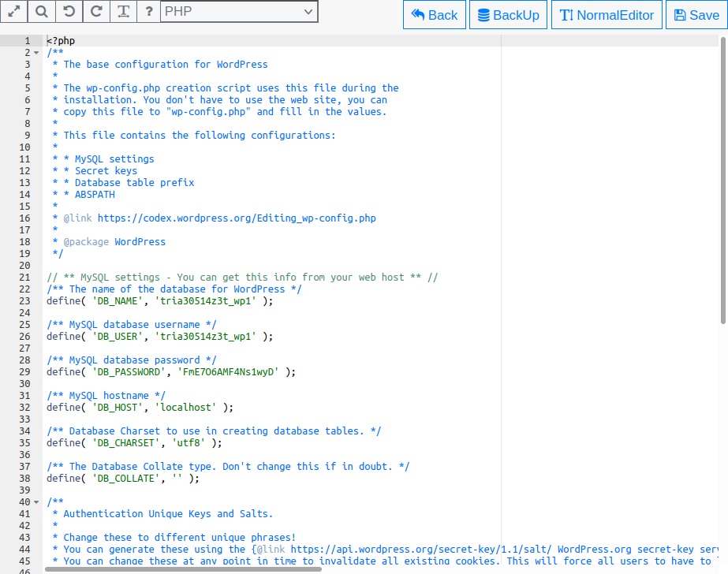This screenshot has width=728, height=574.
Task: Redo the last undone edit
Action: pos(95,12)
